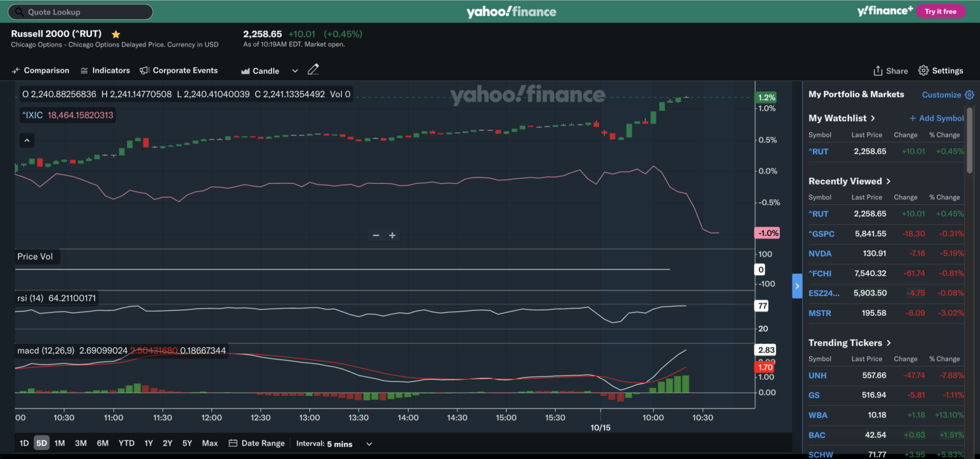Collapse the side panel with blue arrow tab
Viewport: 980px width, 459px height.
(796, 286)
